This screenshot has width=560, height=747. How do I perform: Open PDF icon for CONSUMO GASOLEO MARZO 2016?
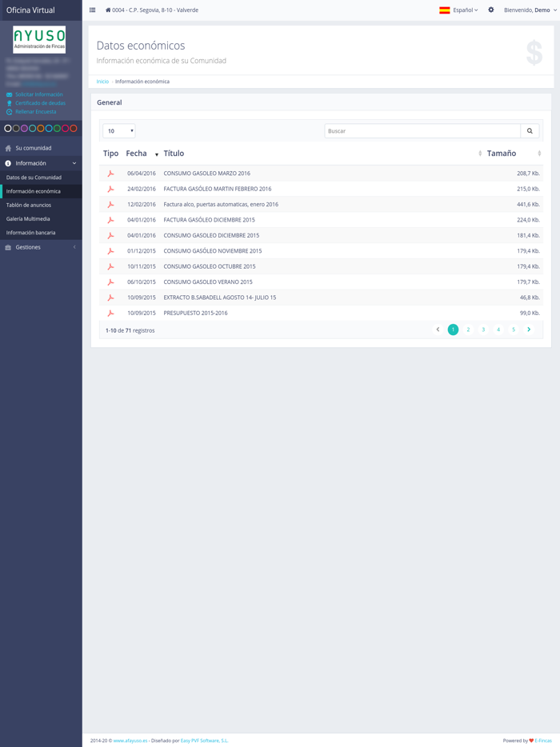(x=110, y=174)
